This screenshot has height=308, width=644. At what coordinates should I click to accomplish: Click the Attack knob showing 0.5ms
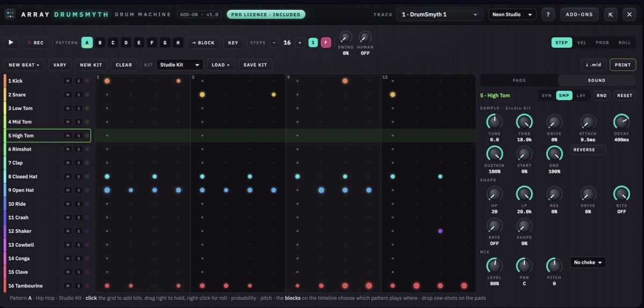[588, 121]
